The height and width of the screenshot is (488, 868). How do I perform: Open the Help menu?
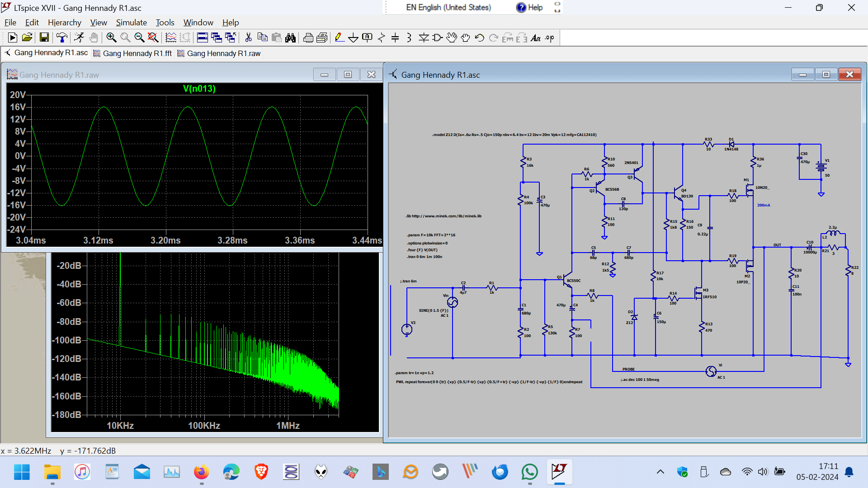[x=231, y=23]
